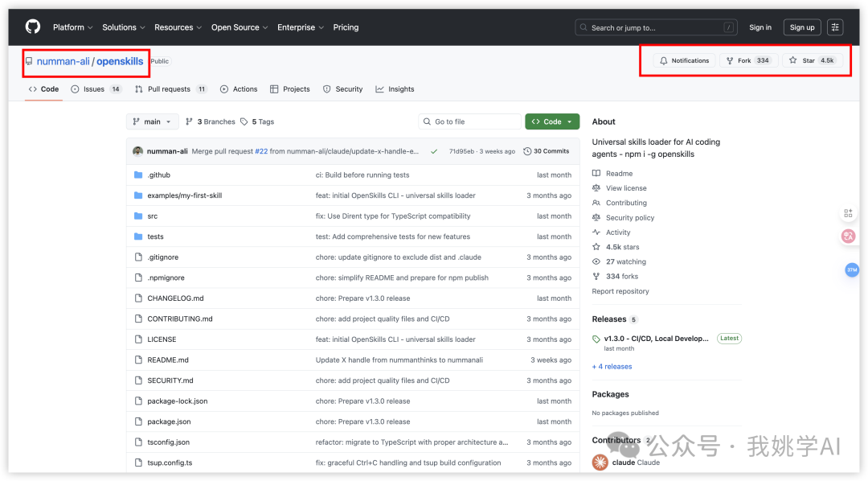
Task: Click the GitHub Octocat logo
Action: coord(33,27)
